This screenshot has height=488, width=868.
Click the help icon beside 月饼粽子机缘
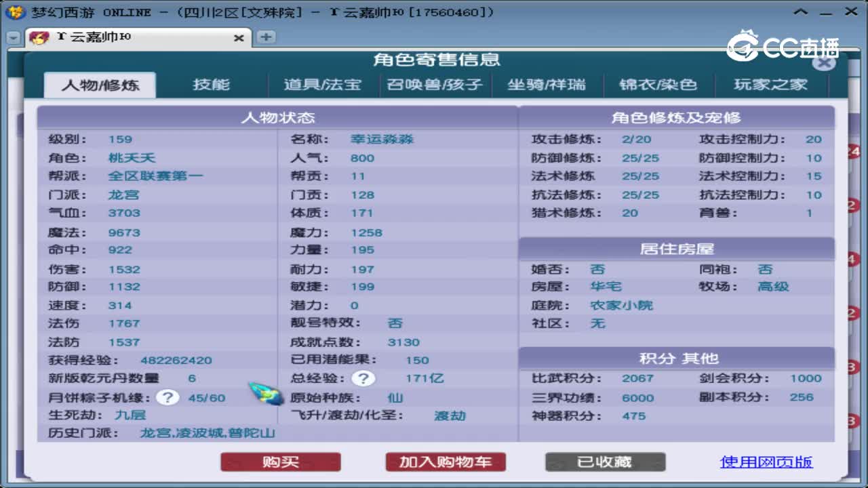tap(167, 397)
